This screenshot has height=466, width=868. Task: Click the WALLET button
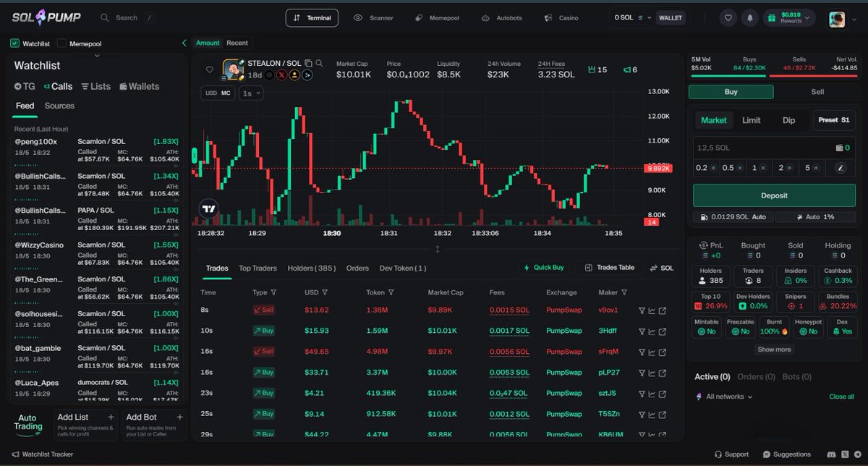pos(671,17)
